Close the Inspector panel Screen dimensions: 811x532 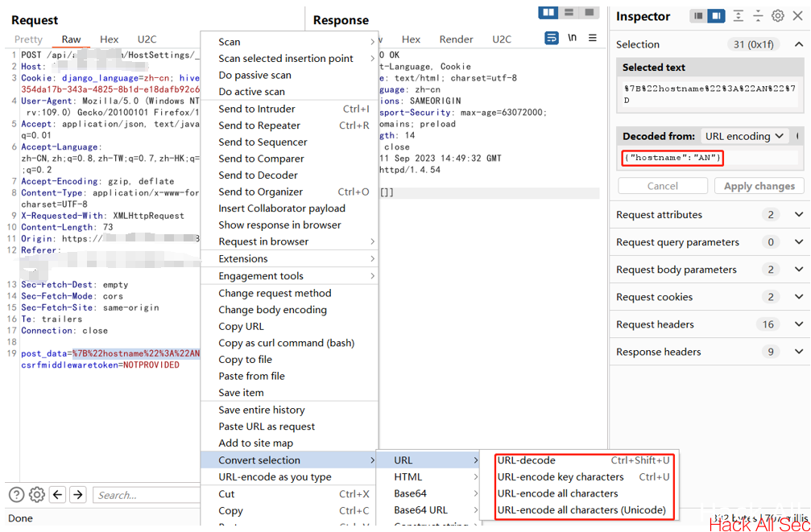[x=798, y=16]
